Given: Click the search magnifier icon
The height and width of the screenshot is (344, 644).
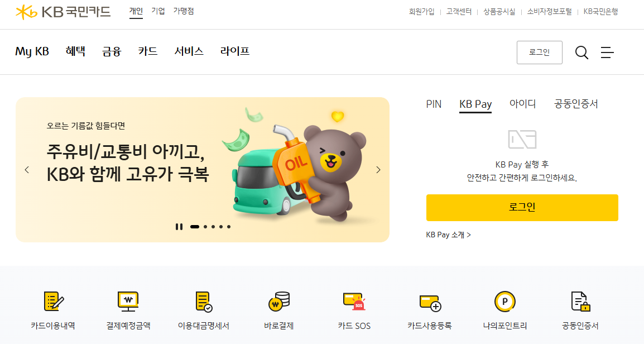Looking at the screenshot, I should [x=581, y=52].
